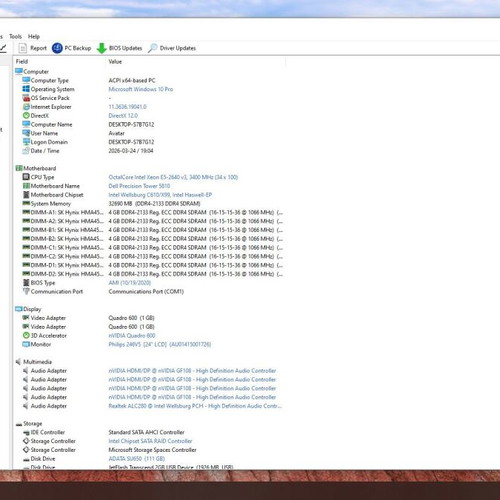Open the Help menu
The width and height of the screenshot is (500, 500).
[34, 36]
